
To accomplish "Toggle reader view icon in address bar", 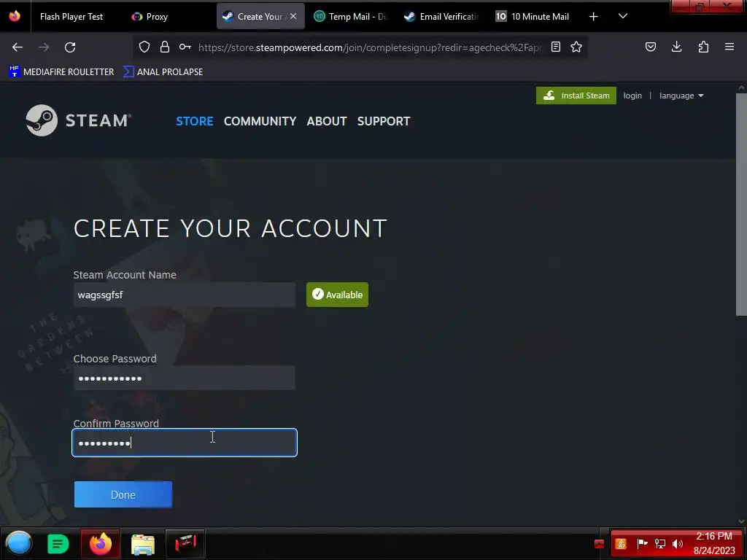I will 555,47.
